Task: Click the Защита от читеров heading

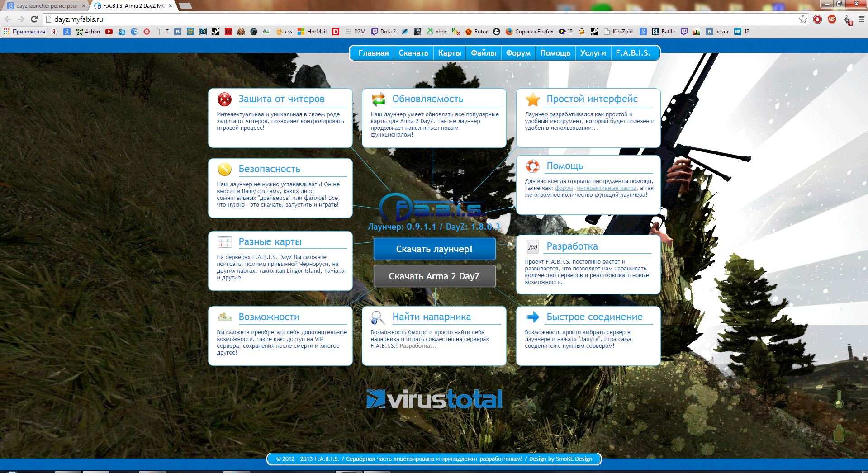Action: click(x=281, y=99)
